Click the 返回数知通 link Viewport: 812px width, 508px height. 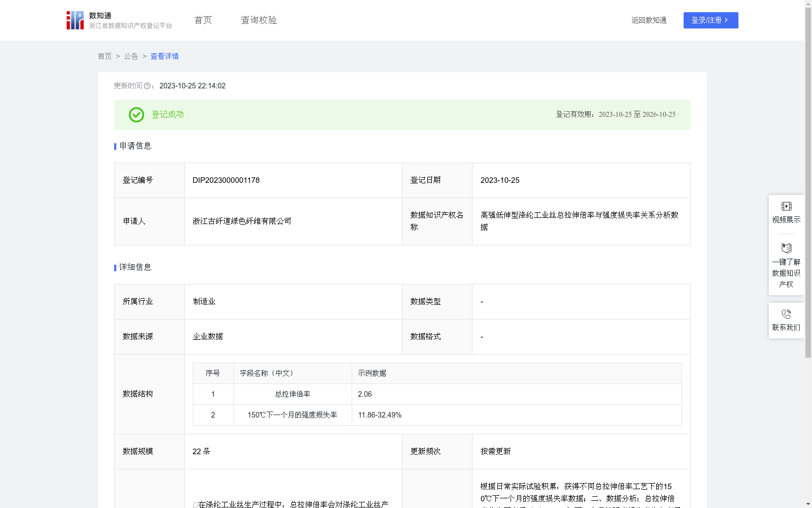click(x=649, y=20)
